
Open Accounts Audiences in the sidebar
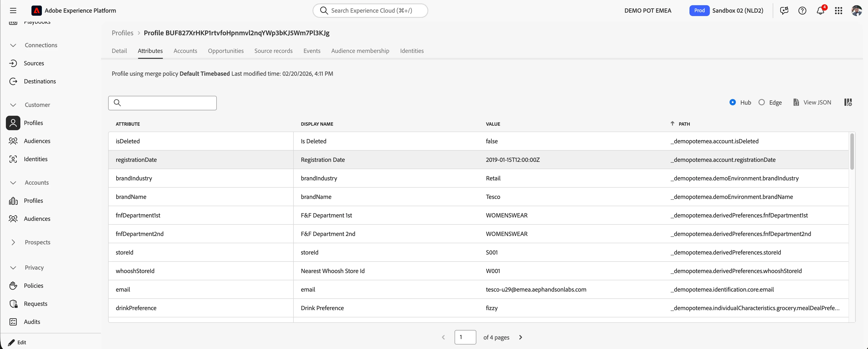point(37,219)
